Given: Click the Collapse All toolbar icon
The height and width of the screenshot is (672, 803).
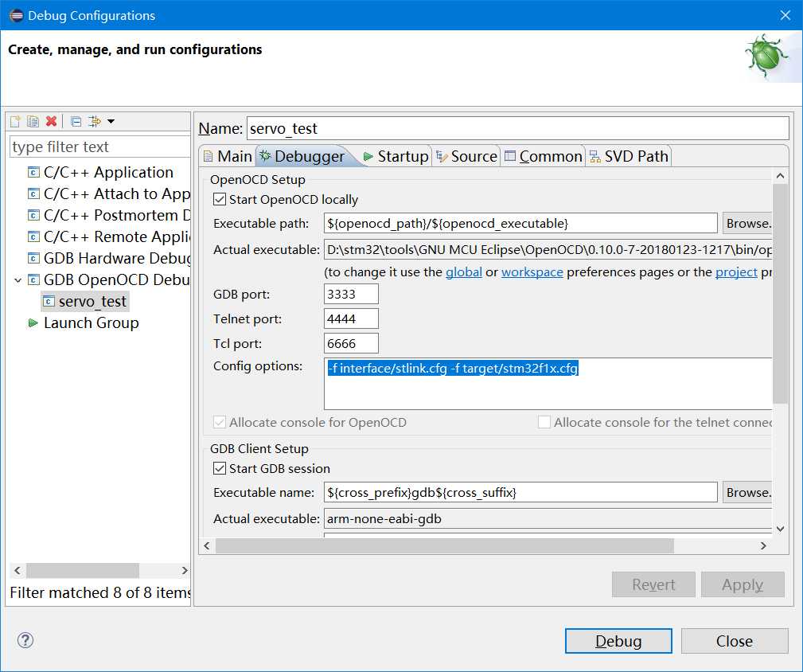Looking at the screenshot, I should (x=76, y=121).
